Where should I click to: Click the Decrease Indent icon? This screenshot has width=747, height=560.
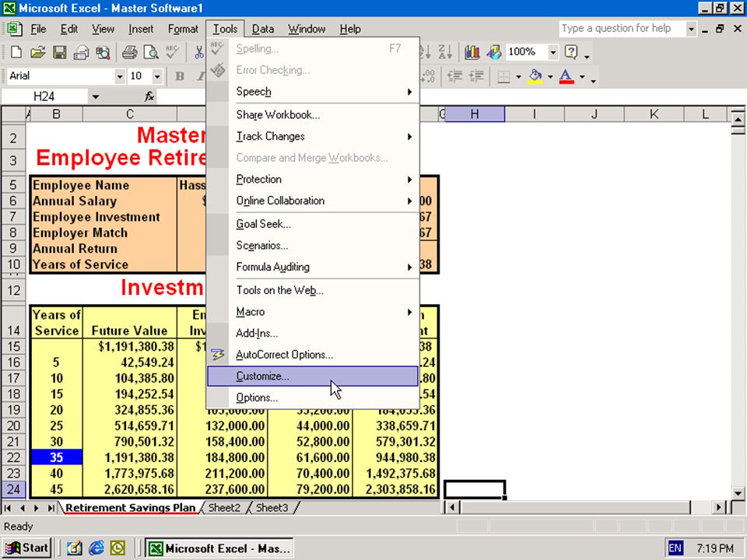coord(455,76)
